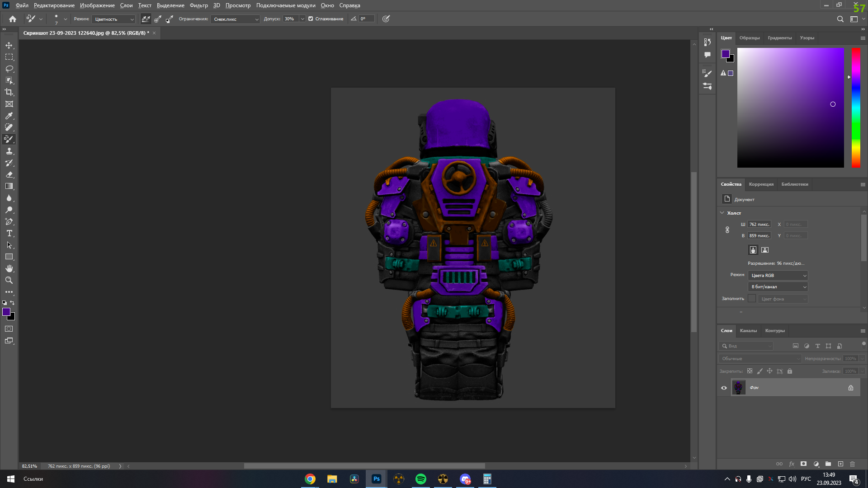Set portrait canvas orientation
The height and width of the screenshot is (488, 868).
pyautogui.click(x=753, y=250)
